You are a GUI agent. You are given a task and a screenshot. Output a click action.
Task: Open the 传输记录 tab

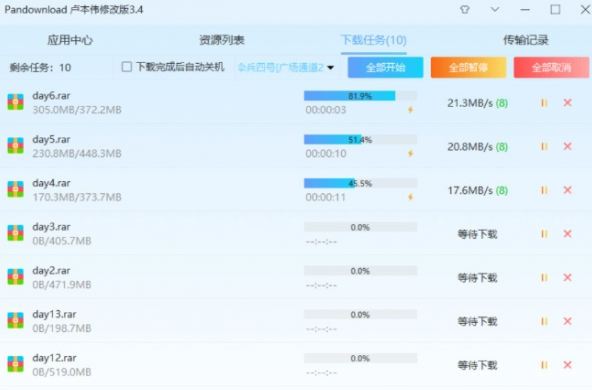(526, 40)
